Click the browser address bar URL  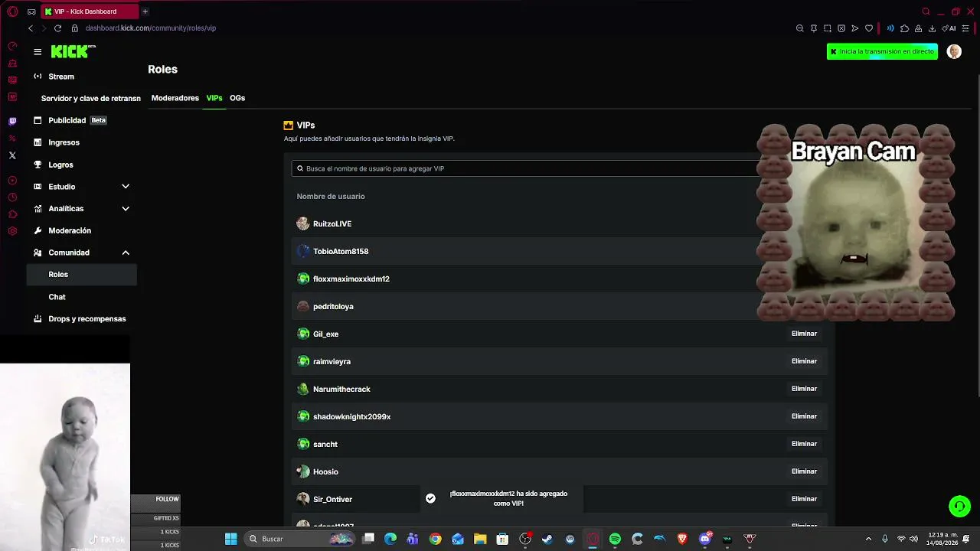[x=151, y=28]
